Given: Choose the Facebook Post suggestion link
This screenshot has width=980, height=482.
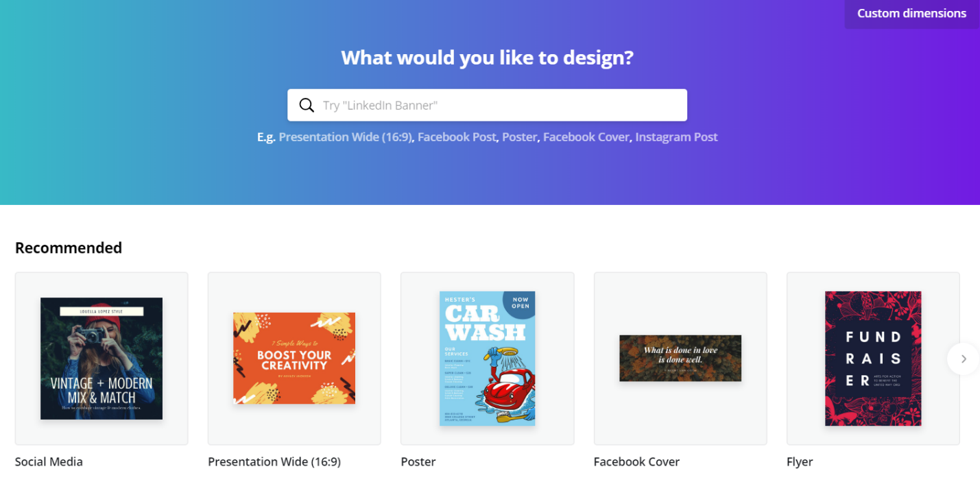Looking at the screenshot, I should click(x=456, y=137).
